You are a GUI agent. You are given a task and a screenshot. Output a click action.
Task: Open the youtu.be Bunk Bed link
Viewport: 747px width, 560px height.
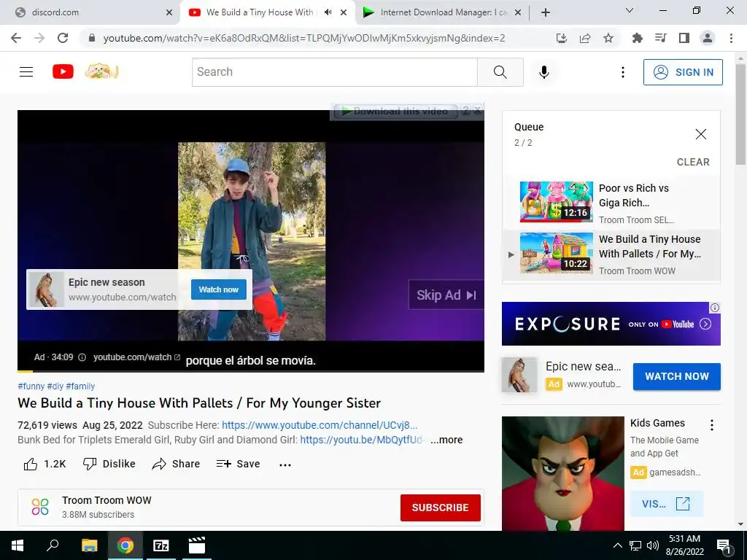363,440
